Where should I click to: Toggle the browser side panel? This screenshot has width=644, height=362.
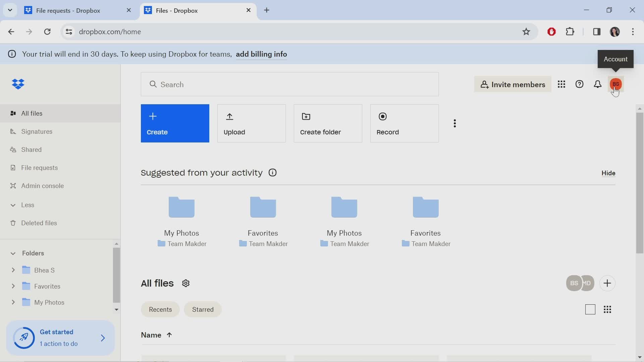pos(596,32)
